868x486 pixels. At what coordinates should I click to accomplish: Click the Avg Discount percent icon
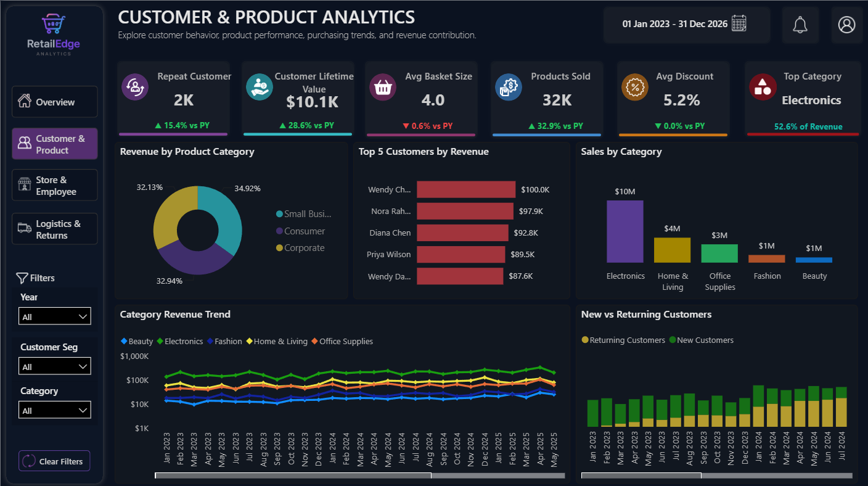(x=634, y=87)
